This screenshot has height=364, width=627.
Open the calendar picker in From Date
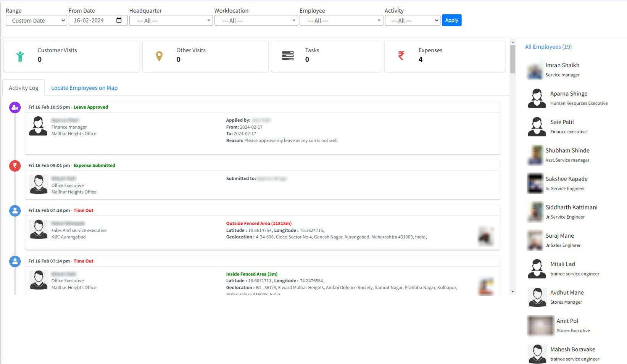(119, 20)
